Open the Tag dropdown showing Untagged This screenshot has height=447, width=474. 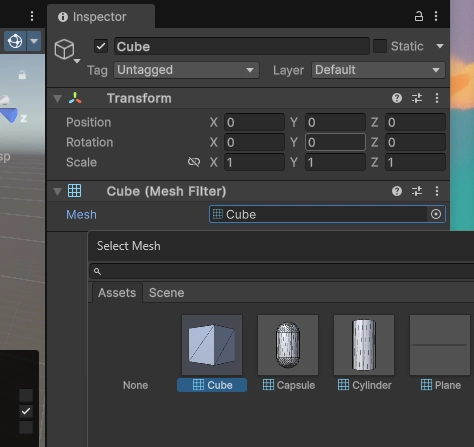pos(186,70)
